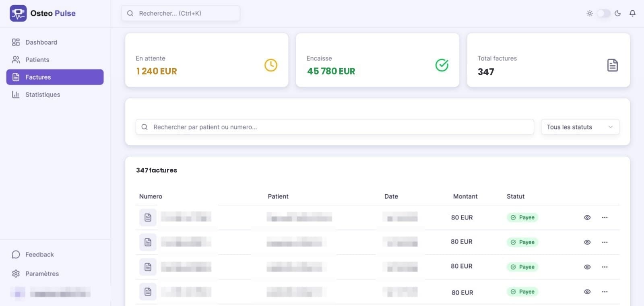Screen dimensions: 644x306
Task: Select the Patients sidebar item
Action: pyautogui.click(x=37, y=60)
